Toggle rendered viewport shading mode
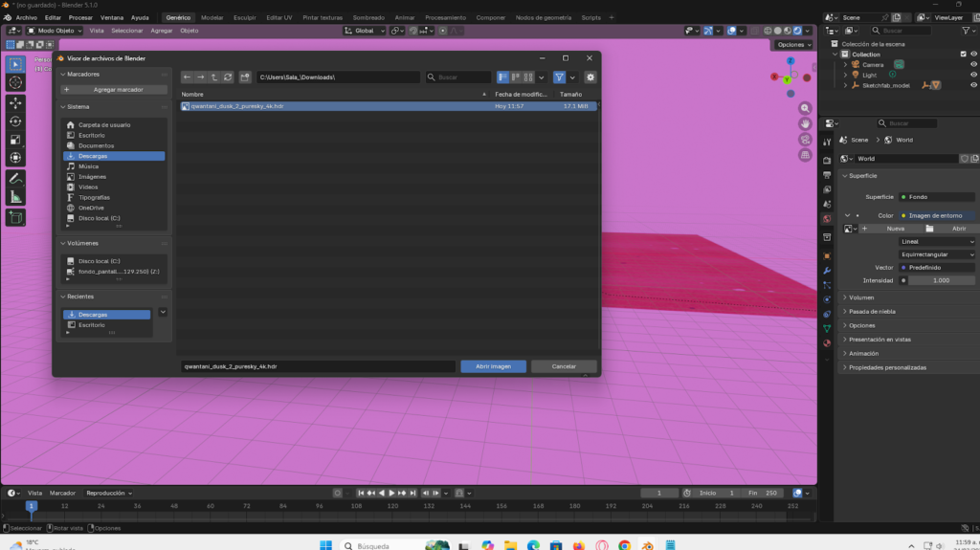980x550 pixels. tap(797, 31)
